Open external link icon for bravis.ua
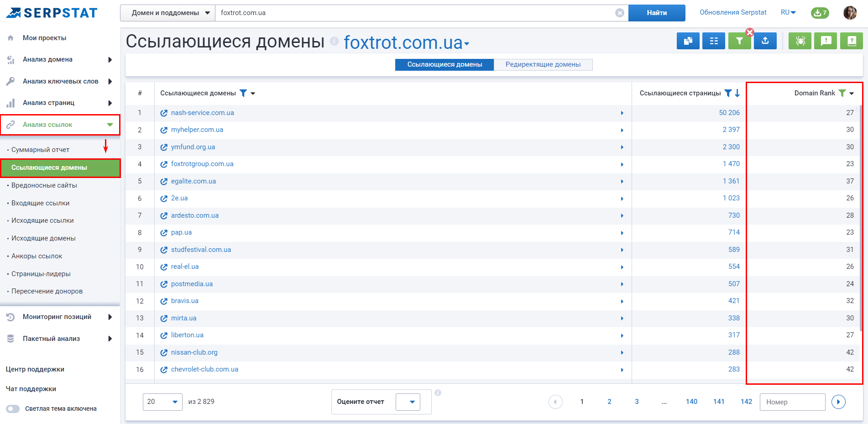The image size is (868, 424). click(x=164, y=301)
